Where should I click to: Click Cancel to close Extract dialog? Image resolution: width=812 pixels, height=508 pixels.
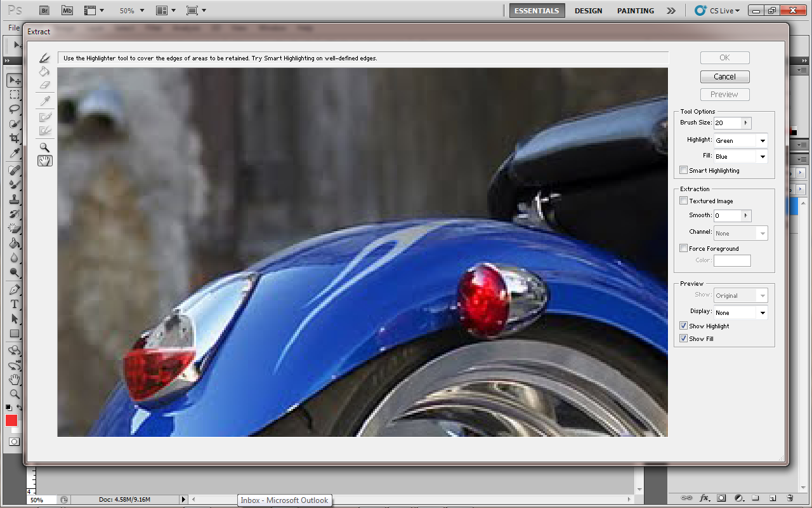[724, 76]
